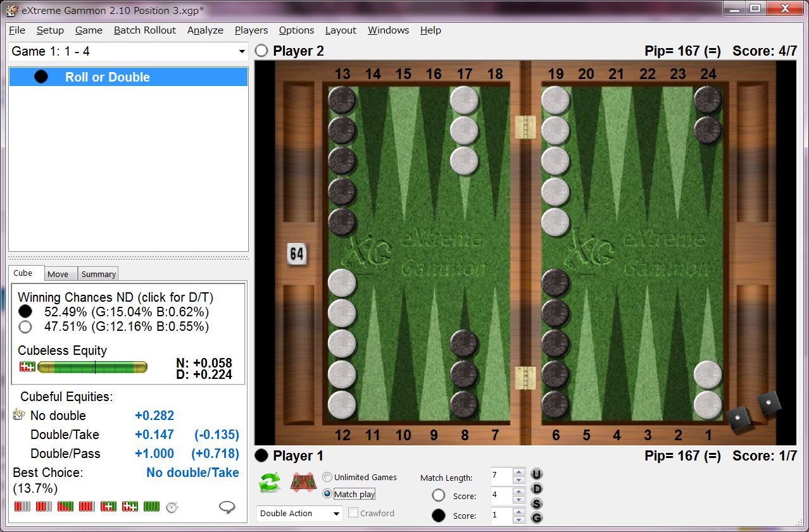The width and height of the screenshot is (809, 532).
Task: Open the Options menu
Action: (296, 30)
